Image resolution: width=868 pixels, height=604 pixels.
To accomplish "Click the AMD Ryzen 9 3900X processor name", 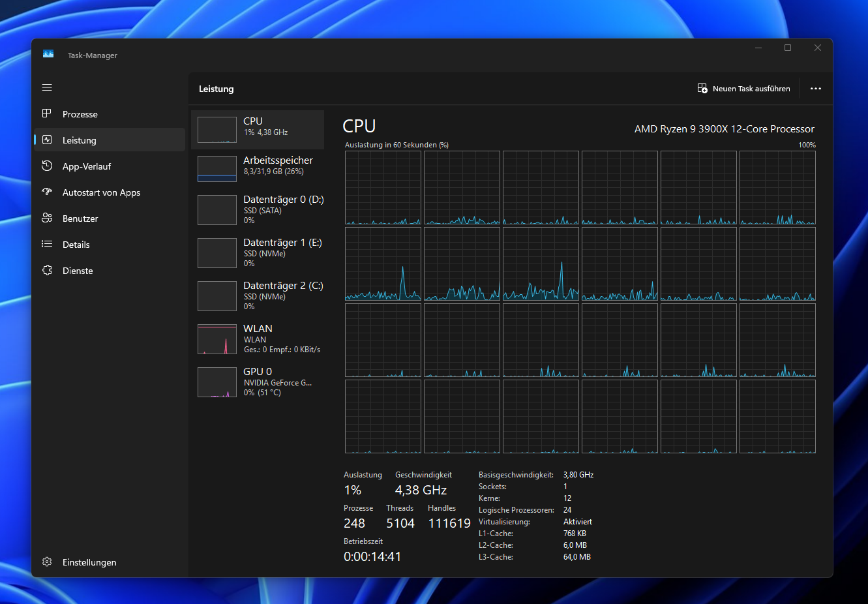I will (725, 129).
